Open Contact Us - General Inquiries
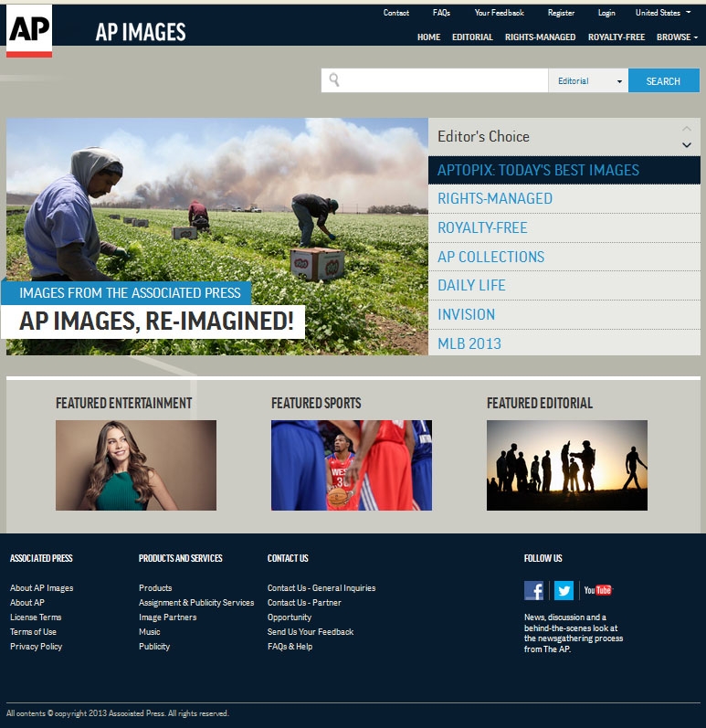706x728 pixels. tap(321, 587)
